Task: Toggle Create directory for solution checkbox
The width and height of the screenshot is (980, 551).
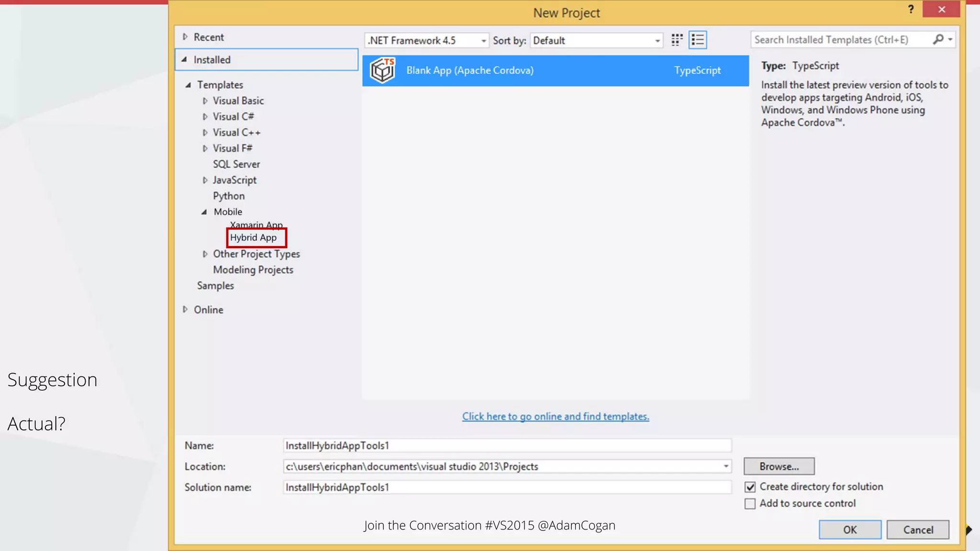Action: pos(750,487)
